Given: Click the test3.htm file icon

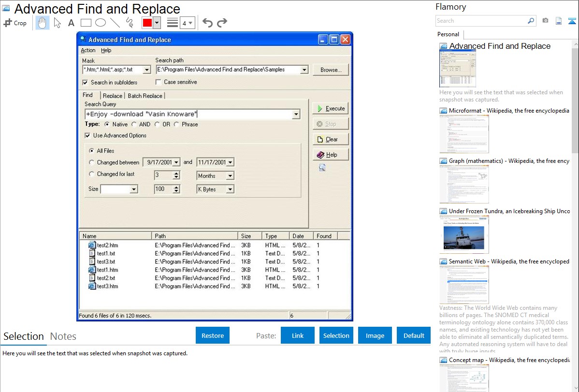Looking at the screenshot, I should (x=92, y=286).
